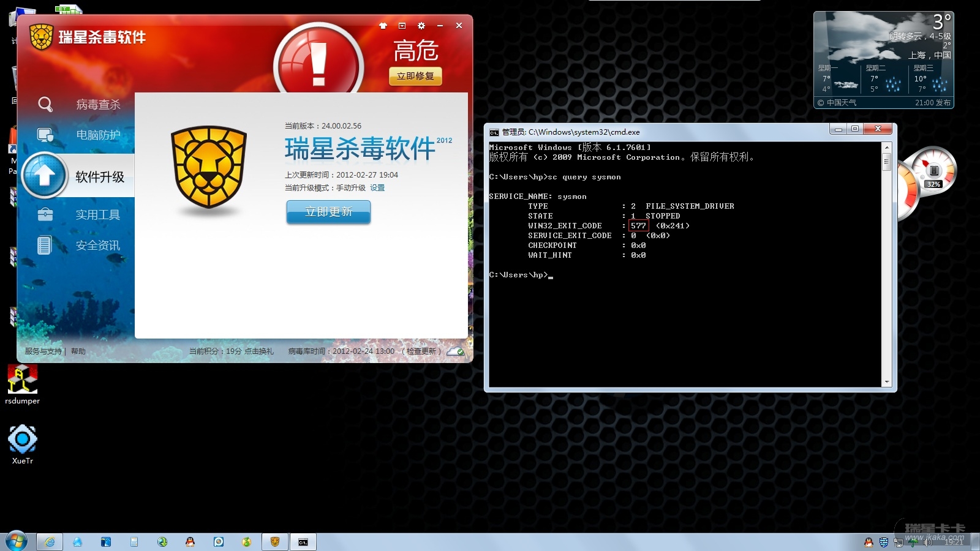Click the green globe browser taskbar icon

coord(162,542)
